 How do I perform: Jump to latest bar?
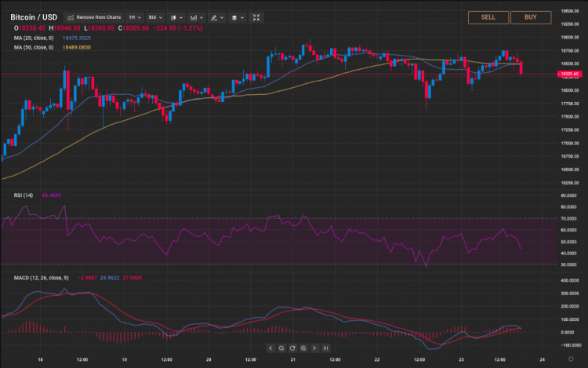pos(325,348)
